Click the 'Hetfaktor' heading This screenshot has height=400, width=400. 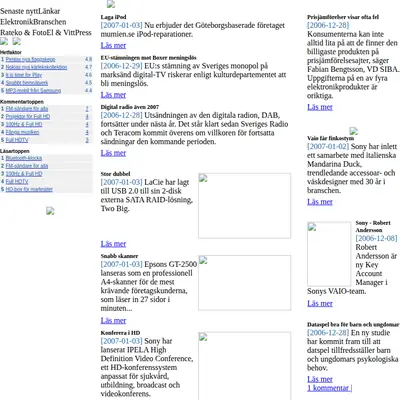coord(11,52)
